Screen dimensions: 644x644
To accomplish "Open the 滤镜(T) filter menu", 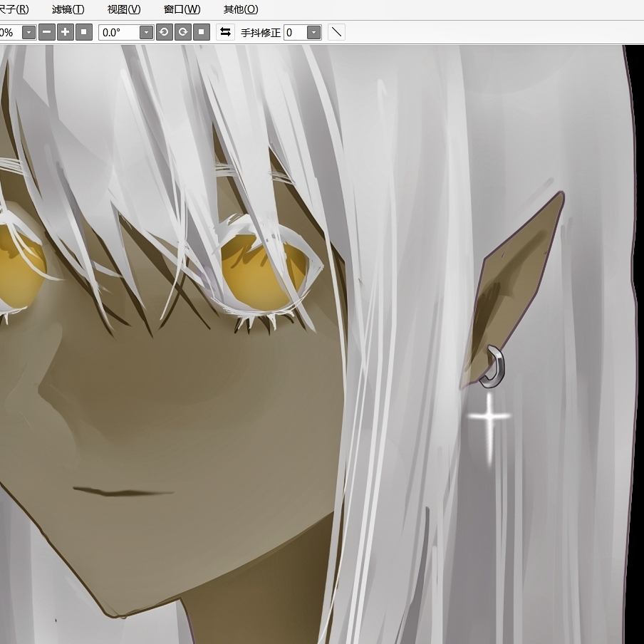I will point(68,9).
